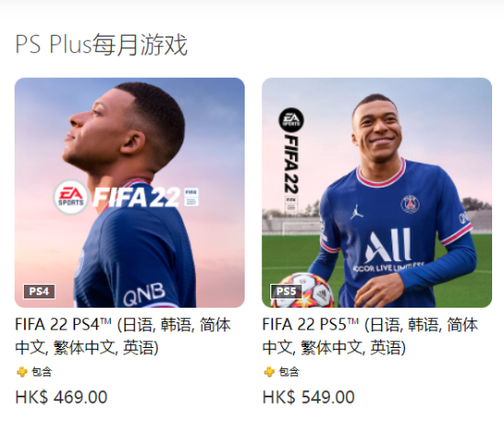Click 包含 label under PS5 game
The image size is (504, 434).
[x=289, y=372]
